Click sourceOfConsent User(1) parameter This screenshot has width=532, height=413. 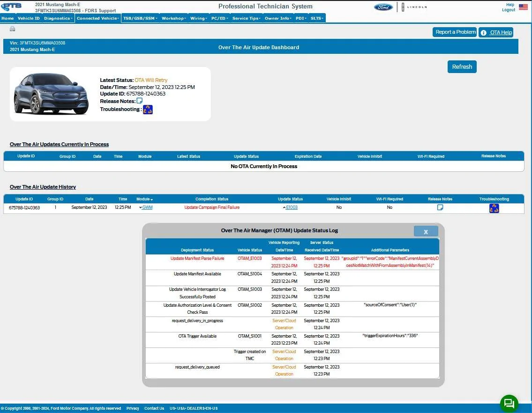pyautogui.click(x=390, y=305)
